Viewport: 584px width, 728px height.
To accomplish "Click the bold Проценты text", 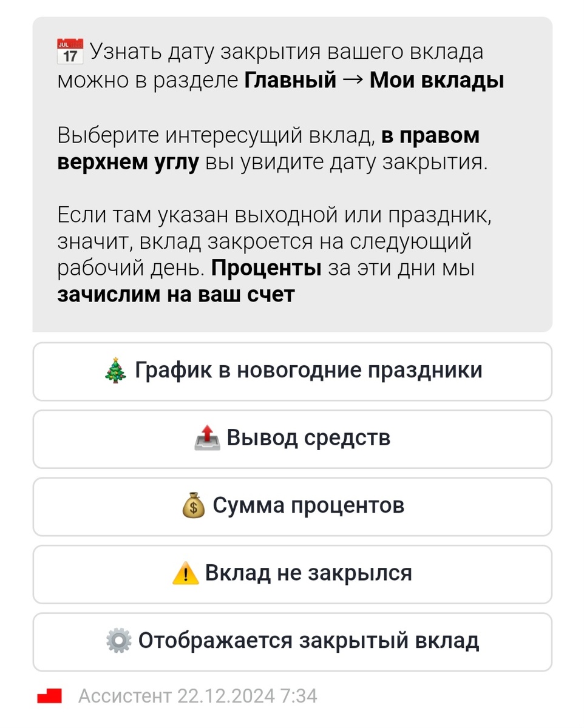I will pyautogui.click(x=268, y=267).
